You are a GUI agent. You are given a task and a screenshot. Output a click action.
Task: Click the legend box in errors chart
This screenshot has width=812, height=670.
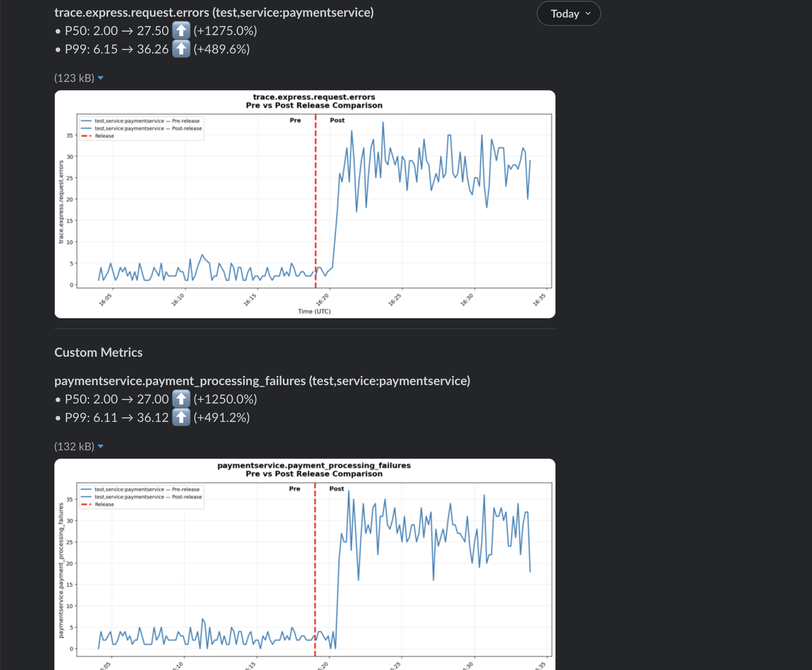pos(141,128)
